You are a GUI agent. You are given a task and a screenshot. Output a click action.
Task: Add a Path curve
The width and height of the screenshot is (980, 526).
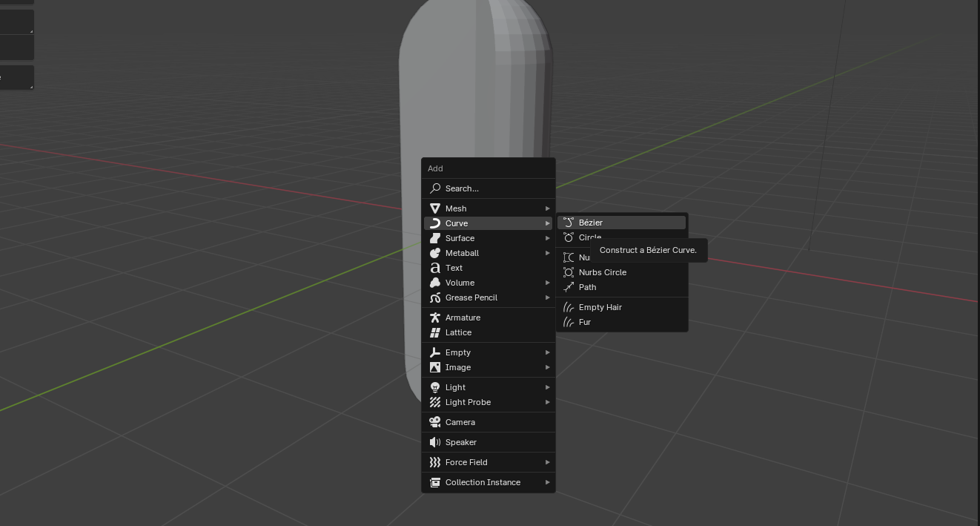click(622, 287)
